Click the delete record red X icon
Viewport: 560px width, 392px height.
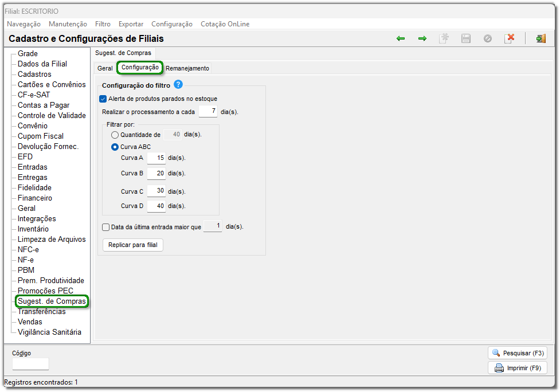point(510,38)
